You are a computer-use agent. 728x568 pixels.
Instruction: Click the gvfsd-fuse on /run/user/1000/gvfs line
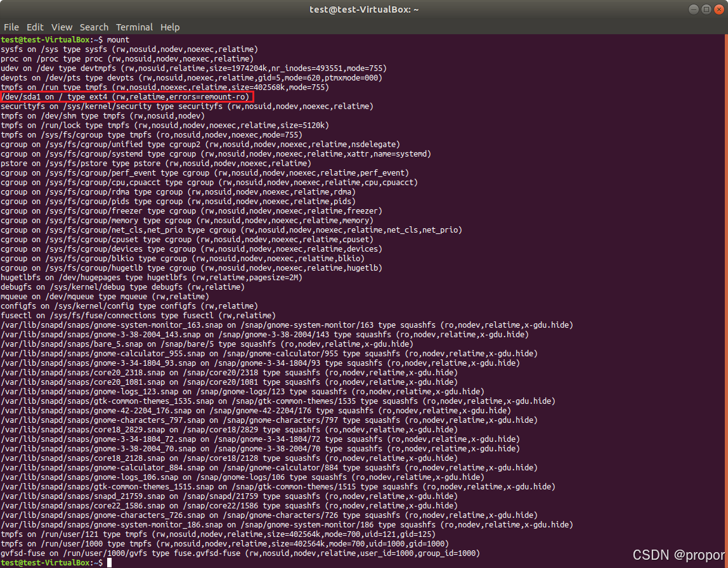pos(240,553)
